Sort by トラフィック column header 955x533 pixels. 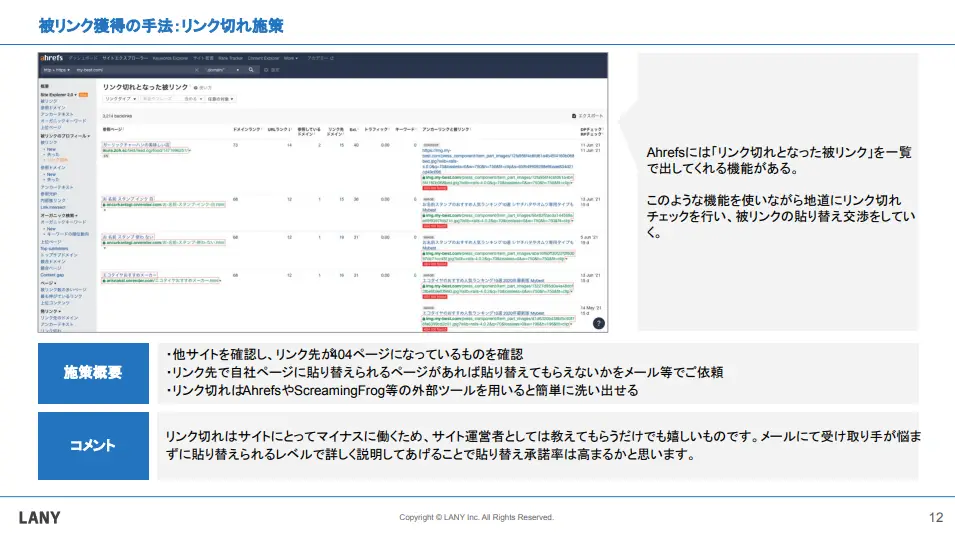point(377,130)
